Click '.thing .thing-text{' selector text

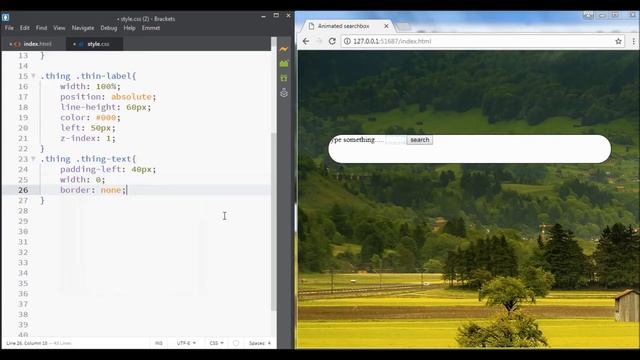[x=88, y=159]
